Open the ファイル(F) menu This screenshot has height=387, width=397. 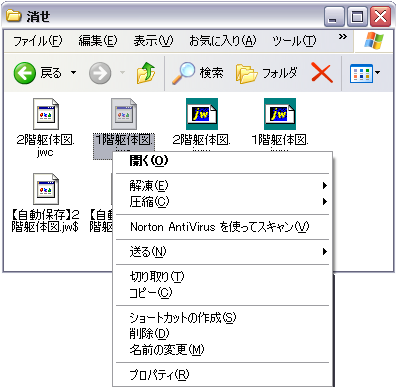click(x=38, y=41)
